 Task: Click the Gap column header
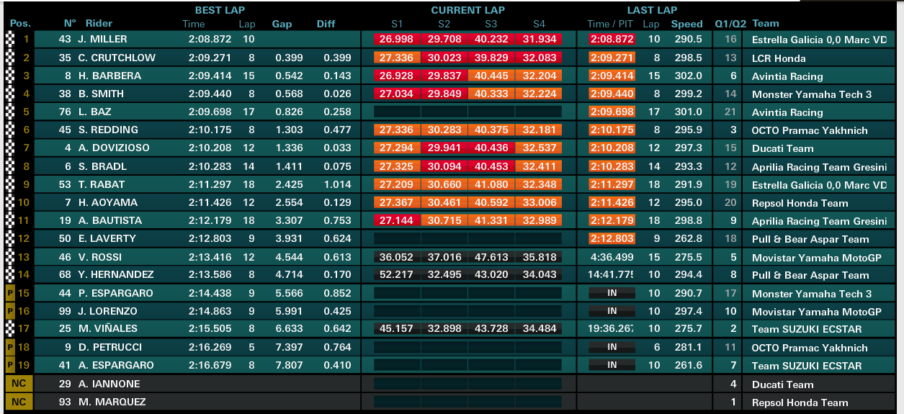pos(282,24)
